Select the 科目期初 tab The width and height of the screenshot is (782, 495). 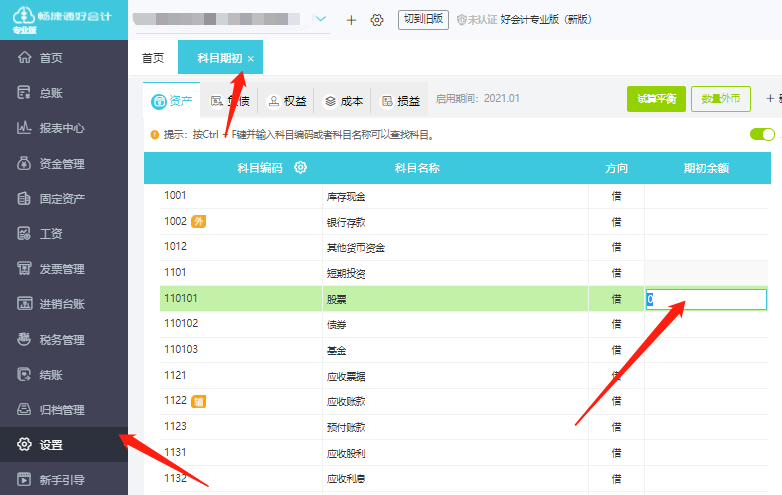point(219,58)
